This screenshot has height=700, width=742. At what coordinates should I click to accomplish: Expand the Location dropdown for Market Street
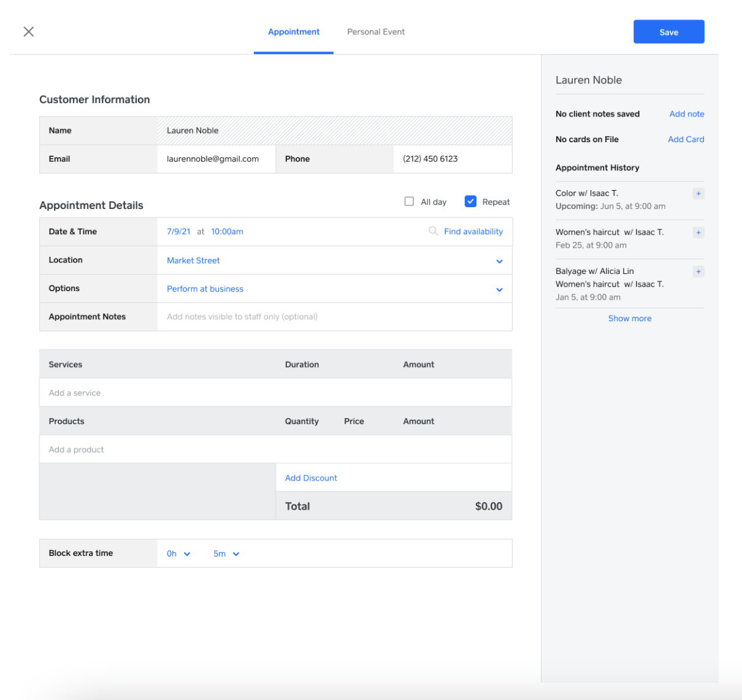tap(499, 260)
